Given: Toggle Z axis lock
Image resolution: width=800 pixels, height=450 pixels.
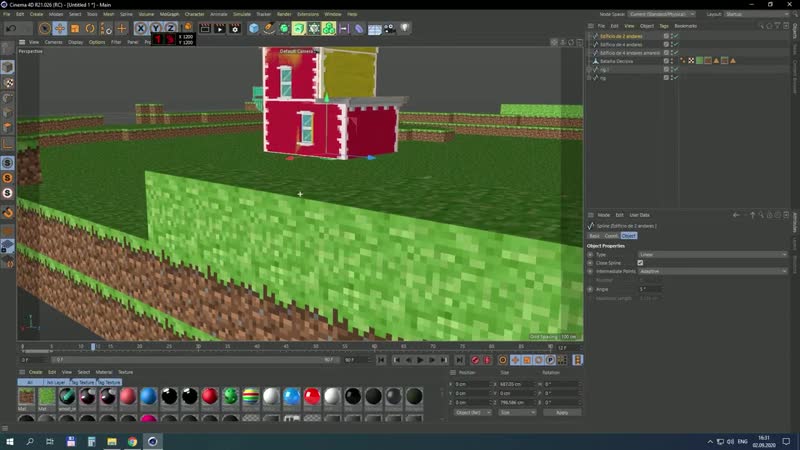Looking at the screenshot, I should 171,29.
